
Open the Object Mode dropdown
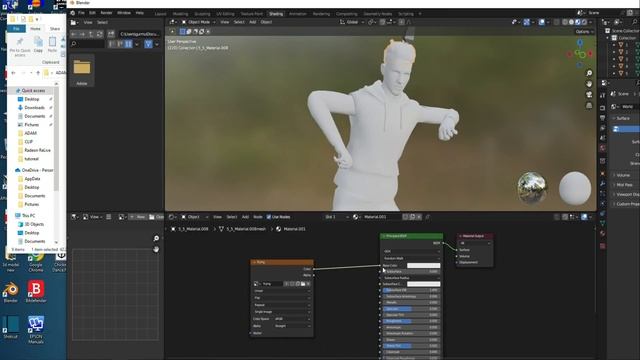pos(198,22)
